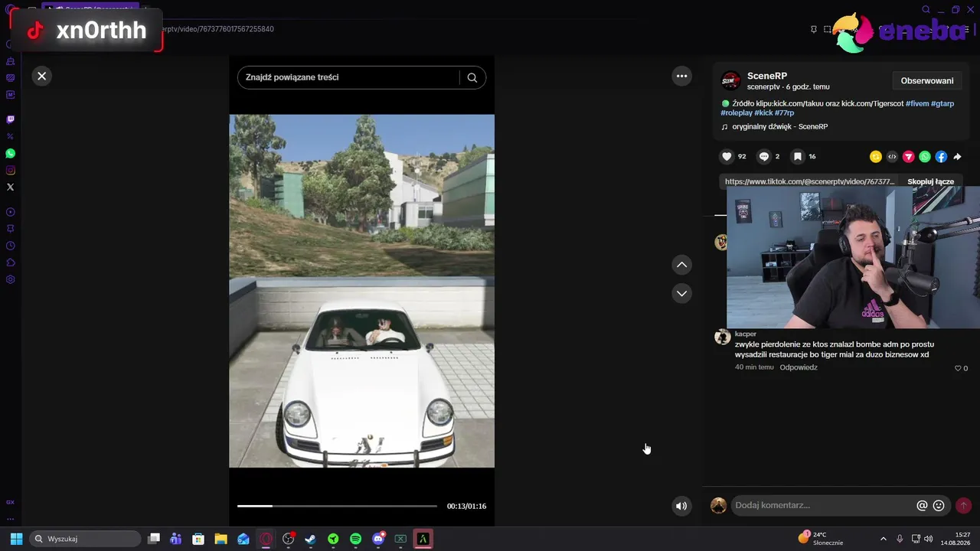Click the 'Dodaj komentarz...' comment field
This screenshot has width=980, height=551.
(823, 506)
